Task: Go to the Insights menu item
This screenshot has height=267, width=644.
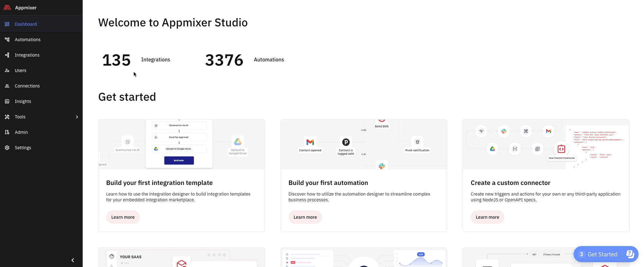Action: 23,101
